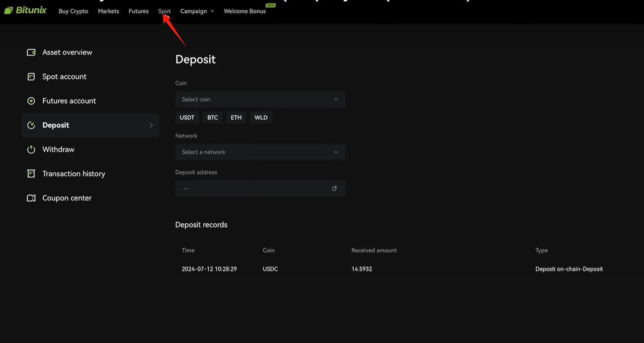644x343 pixels.
Task: Click the Coupon center icon
Action: [x=31, y=198]
